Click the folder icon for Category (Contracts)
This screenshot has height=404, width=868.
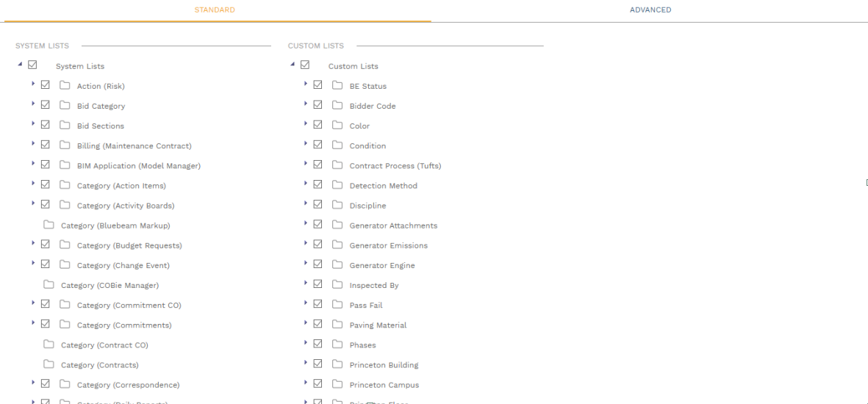point(49,364)
